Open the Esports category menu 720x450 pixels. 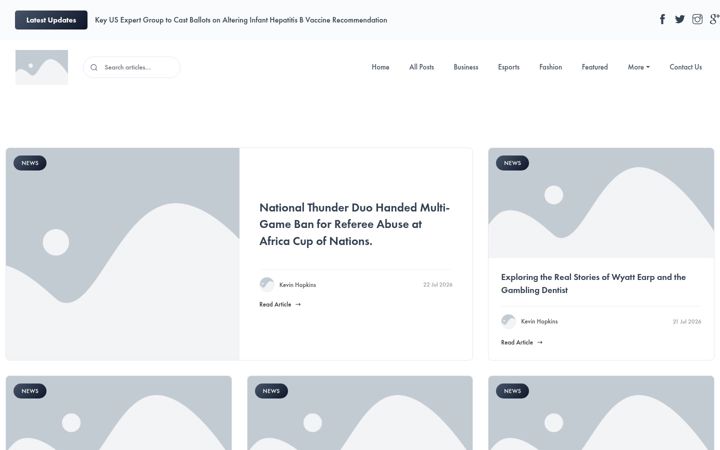(509, 67)
